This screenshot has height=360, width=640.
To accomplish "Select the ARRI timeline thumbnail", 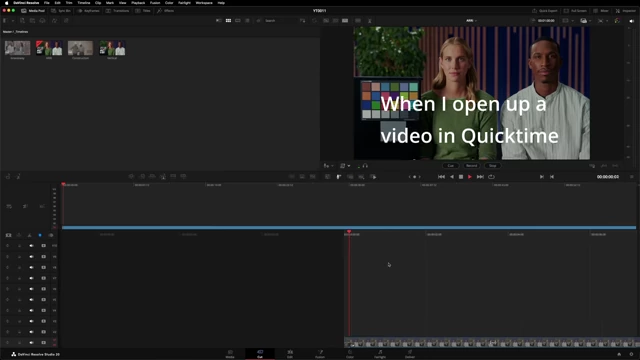I will (49, 48).
